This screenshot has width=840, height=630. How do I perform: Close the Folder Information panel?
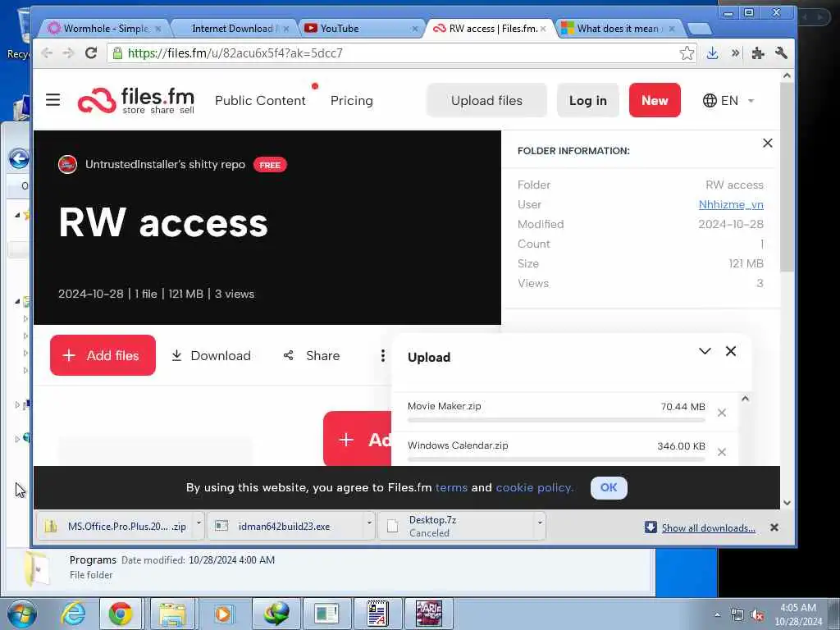tap(767, 143)
